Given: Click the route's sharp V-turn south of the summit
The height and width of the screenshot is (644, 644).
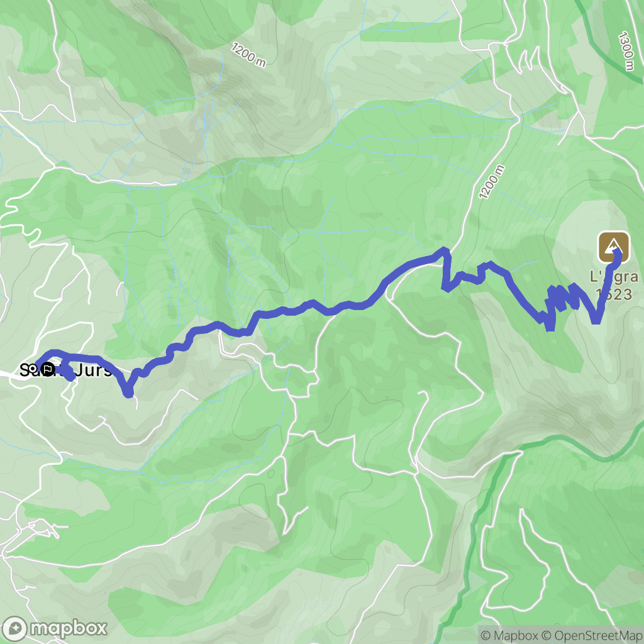Looking at the screenshot, I should click(596, 319).
